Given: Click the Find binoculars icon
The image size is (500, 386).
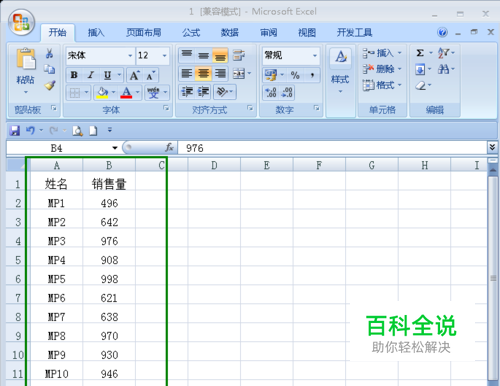Looking at the screenshot, I should (x=443, y=69).
